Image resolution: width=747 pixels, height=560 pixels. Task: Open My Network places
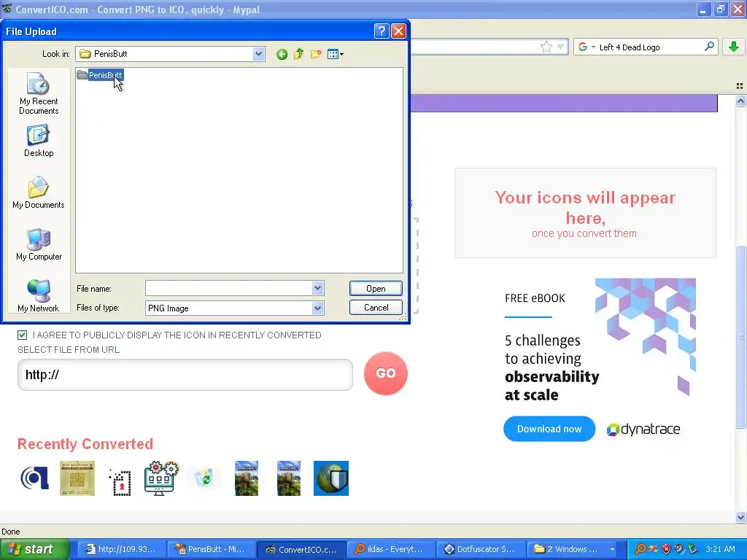tap(39, 296)
